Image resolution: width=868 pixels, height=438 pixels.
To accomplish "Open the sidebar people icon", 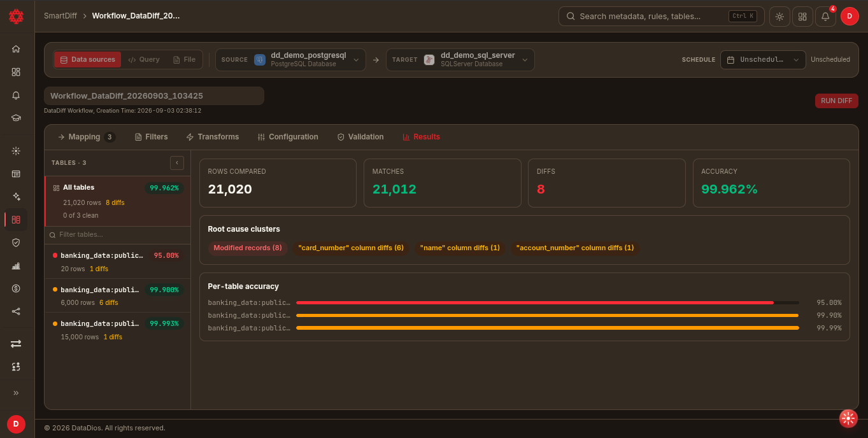I will (16, 367).
